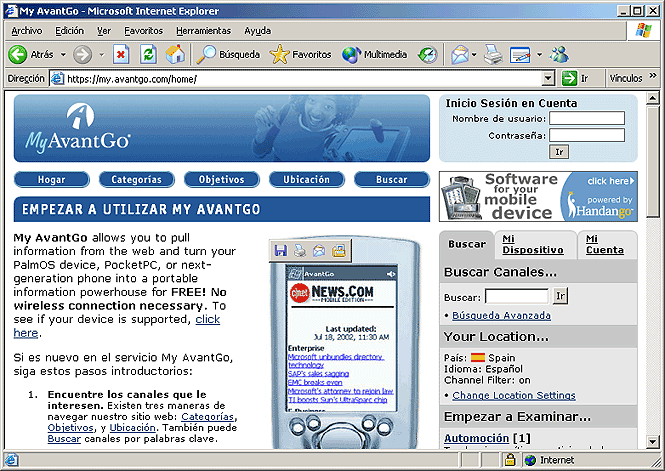Screen dimensions: 665x471
Task: Open the Búsqueda Avanzada link
Action: click(x=501, y=315)
